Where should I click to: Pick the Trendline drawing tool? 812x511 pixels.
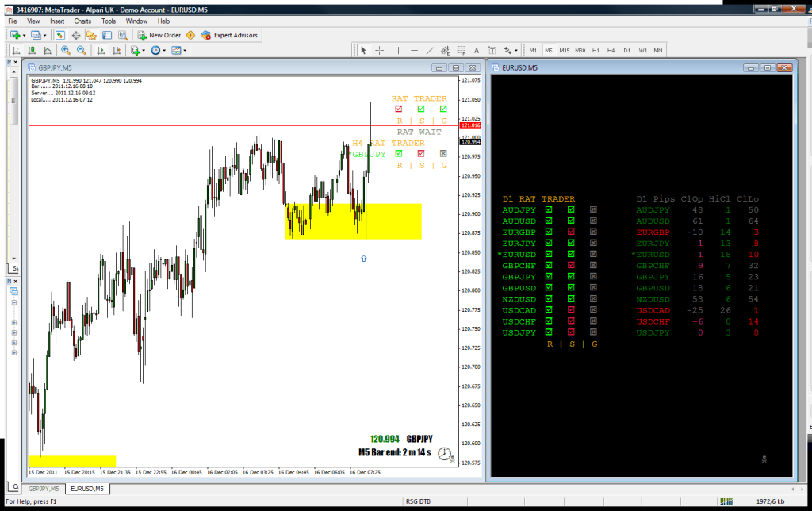(x=429, y=50)
